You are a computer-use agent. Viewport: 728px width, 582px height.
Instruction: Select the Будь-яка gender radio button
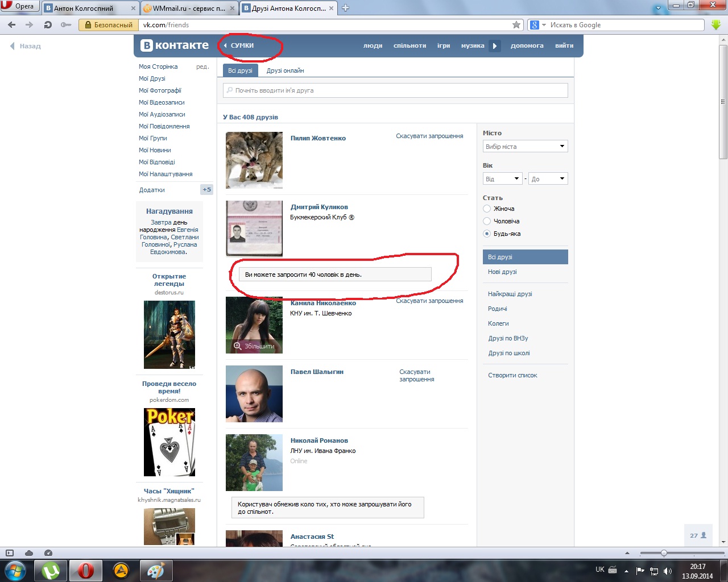(487, 234)
